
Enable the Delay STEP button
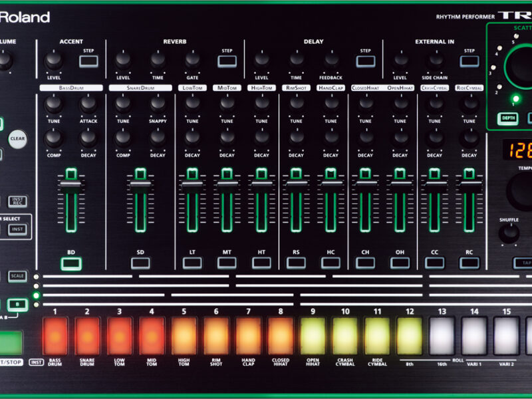pyautogui.click(x=365, y=61)
